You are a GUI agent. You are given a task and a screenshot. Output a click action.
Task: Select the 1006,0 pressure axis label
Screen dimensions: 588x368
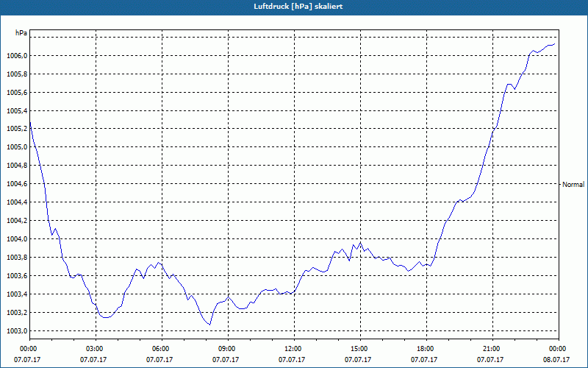point(17,56)
